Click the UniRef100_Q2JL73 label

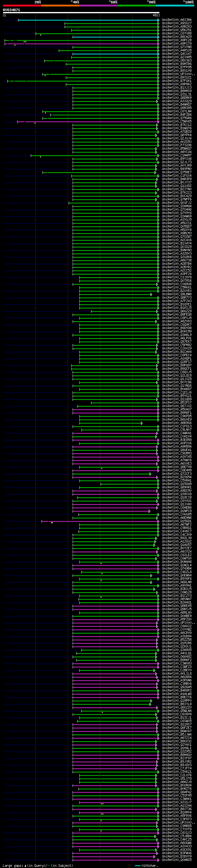click(x=176, y=162)
